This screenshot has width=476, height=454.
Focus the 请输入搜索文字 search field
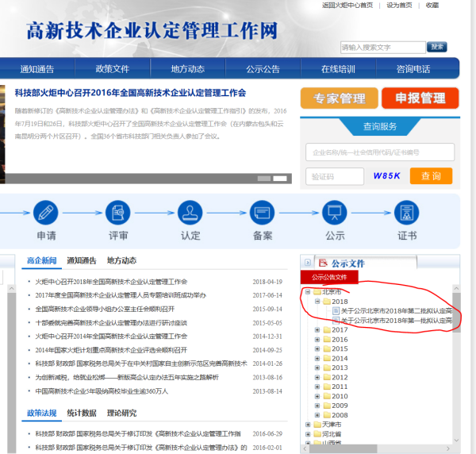click(x=383, y=48)
